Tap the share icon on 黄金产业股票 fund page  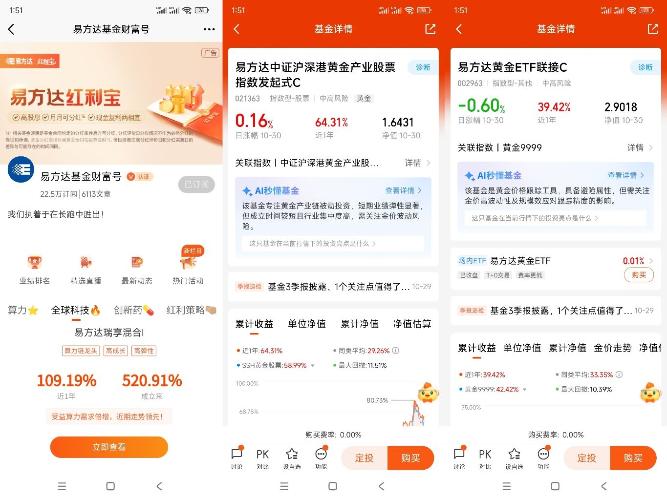[430, 29]
